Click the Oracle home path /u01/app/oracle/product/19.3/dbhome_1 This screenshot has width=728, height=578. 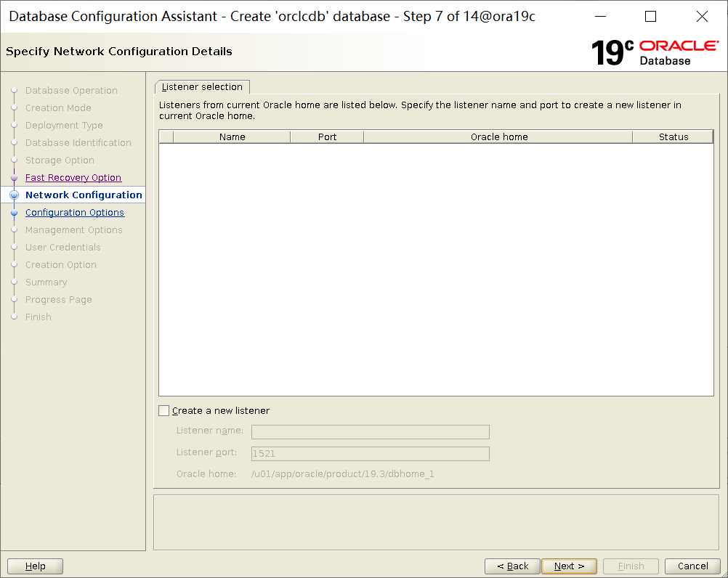(343, 473)
